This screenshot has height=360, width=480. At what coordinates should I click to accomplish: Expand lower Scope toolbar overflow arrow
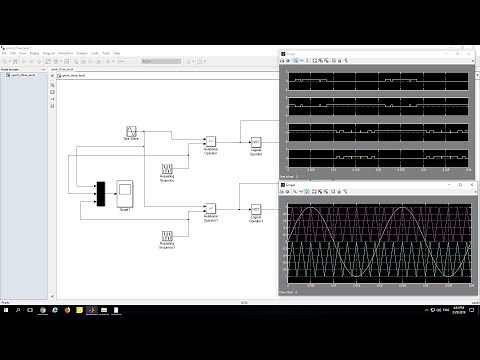[x=475, y=192]
